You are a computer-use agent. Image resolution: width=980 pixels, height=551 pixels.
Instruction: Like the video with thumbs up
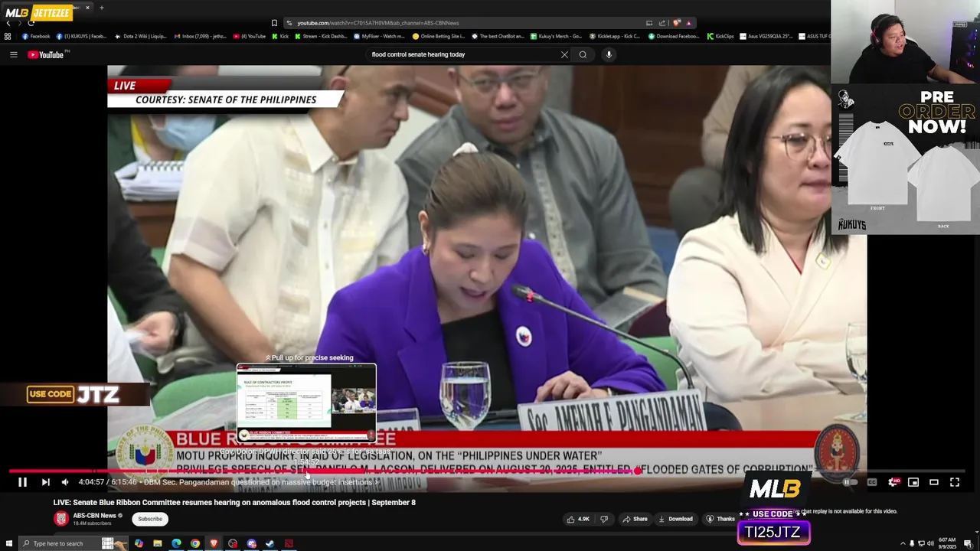578,519
